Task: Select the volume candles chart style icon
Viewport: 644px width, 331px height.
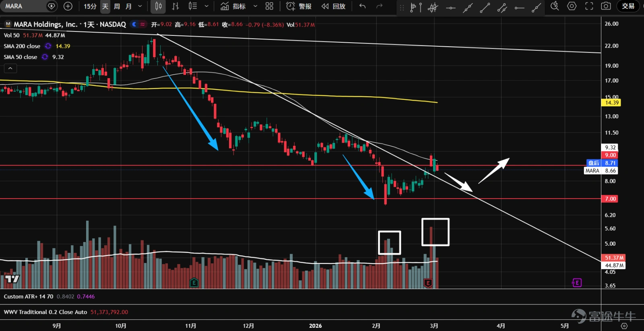Action: coord(193,6)
